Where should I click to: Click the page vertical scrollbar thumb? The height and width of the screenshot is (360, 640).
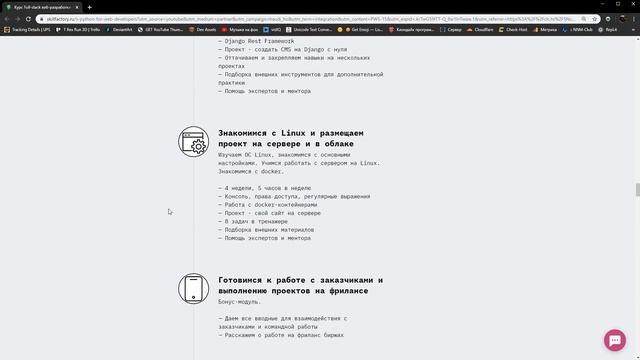[637, 190]
